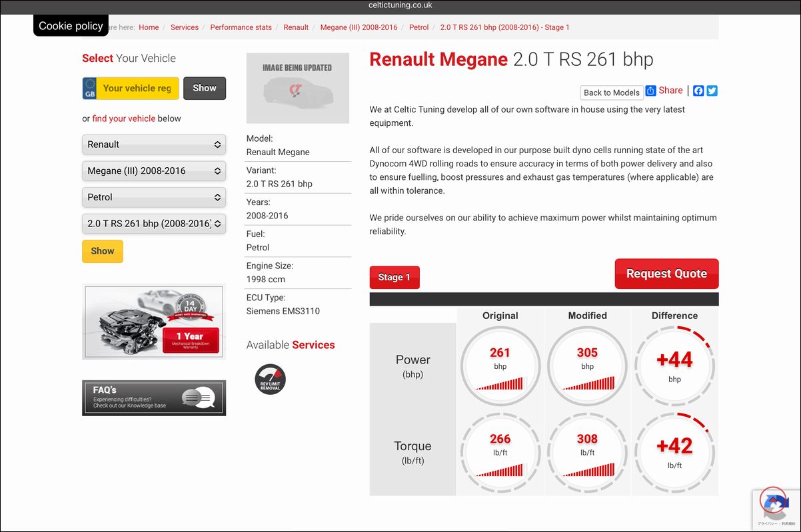Click the Petrol breadcrumb link
Image resolution: width=801 pixels, height=532 pixels.
coord(419,27)
